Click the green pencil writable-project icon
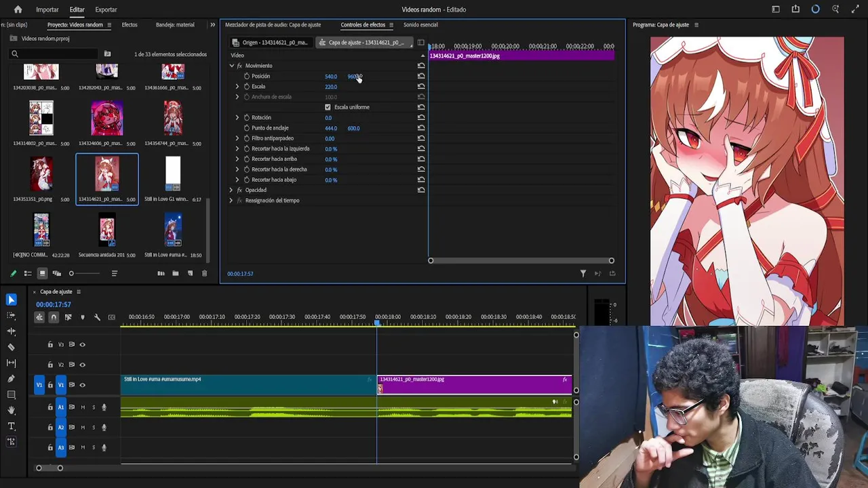868x488 pixels. tap(13, 273)
